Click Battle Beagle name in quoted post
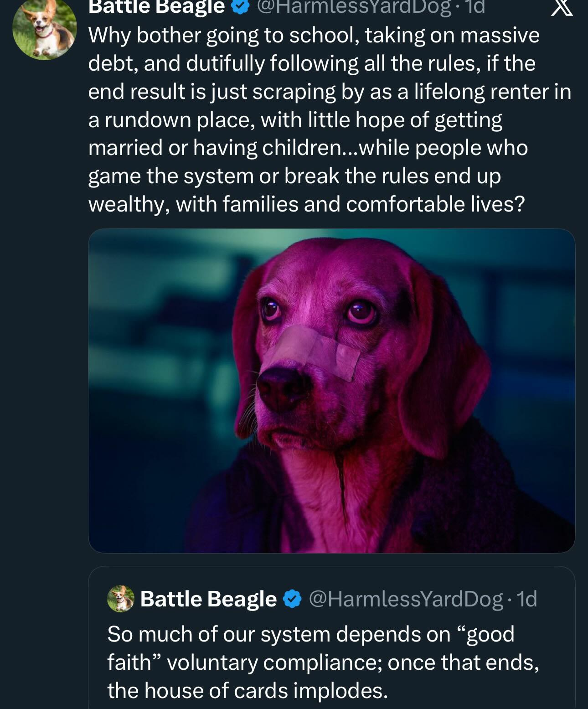The width and height of the screenshot is (588, 709). click(x=208, y=599)
